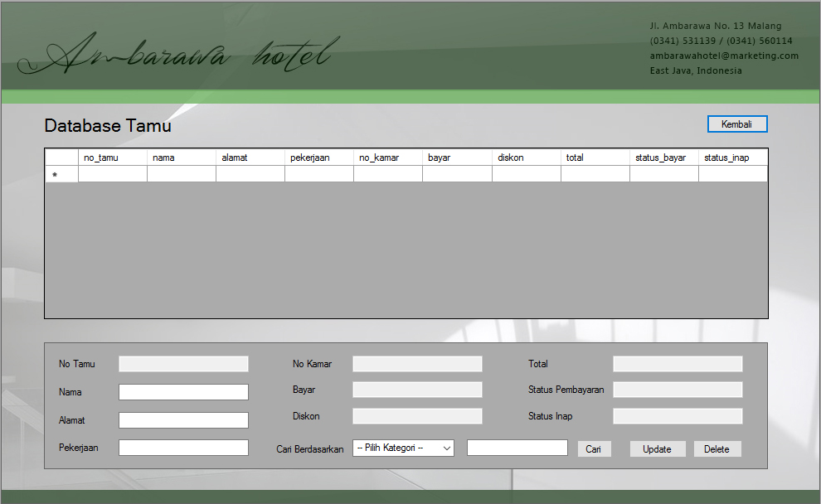Click the bayar column header

(457, 157)
